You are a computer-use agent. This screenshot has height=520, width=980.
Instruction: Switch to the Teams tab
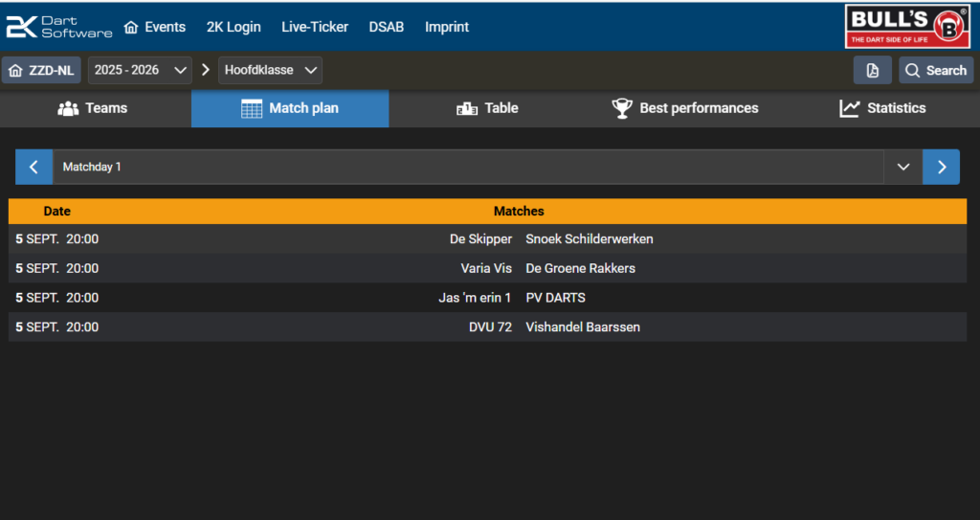click(x=93, y=108)
